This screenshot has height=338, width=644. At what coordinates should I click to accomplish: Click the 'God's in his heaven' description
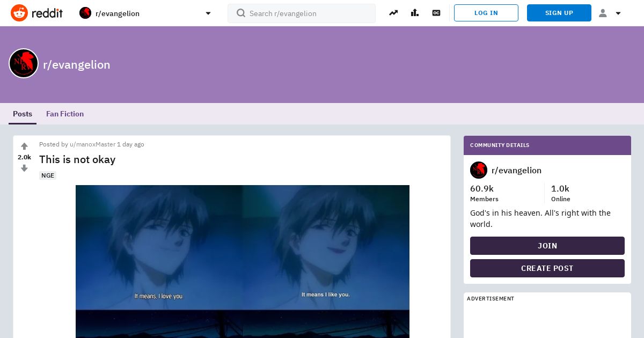[x=540, y=218]
